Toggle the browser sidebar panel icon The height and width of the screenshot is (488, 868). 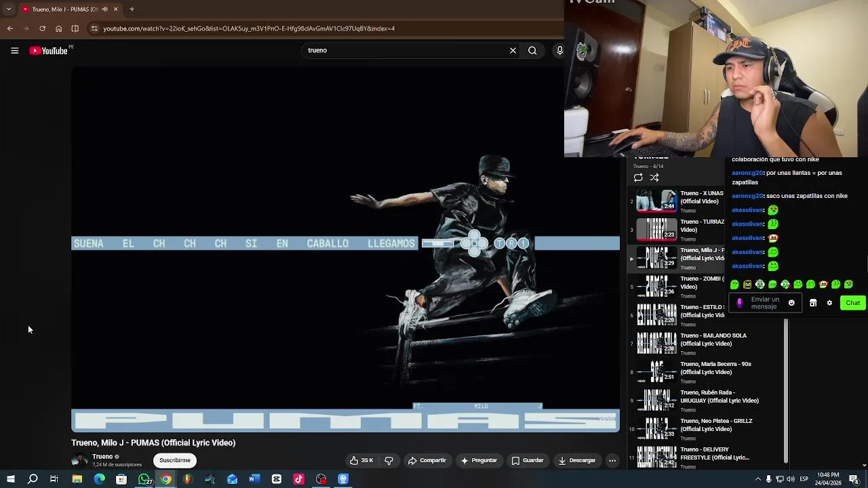click(x=75, y=28)
